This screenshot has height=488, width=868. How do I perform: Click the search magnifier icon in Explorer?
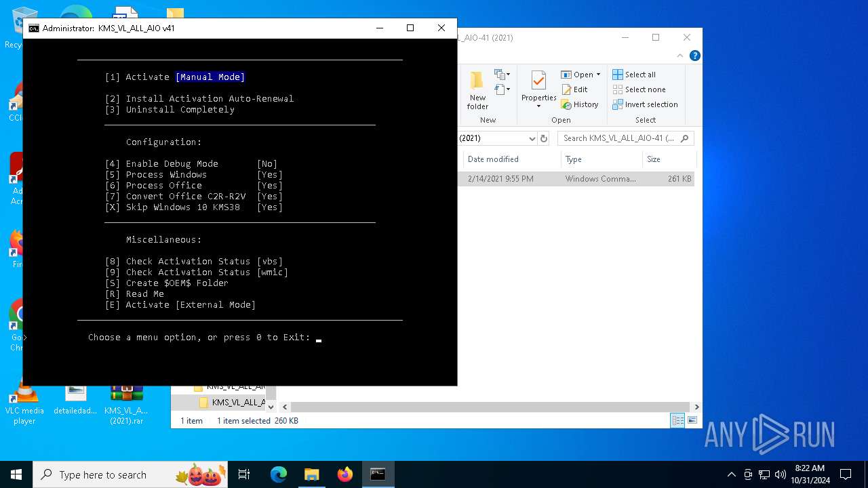pyautogui.click(x=685, y=138)
